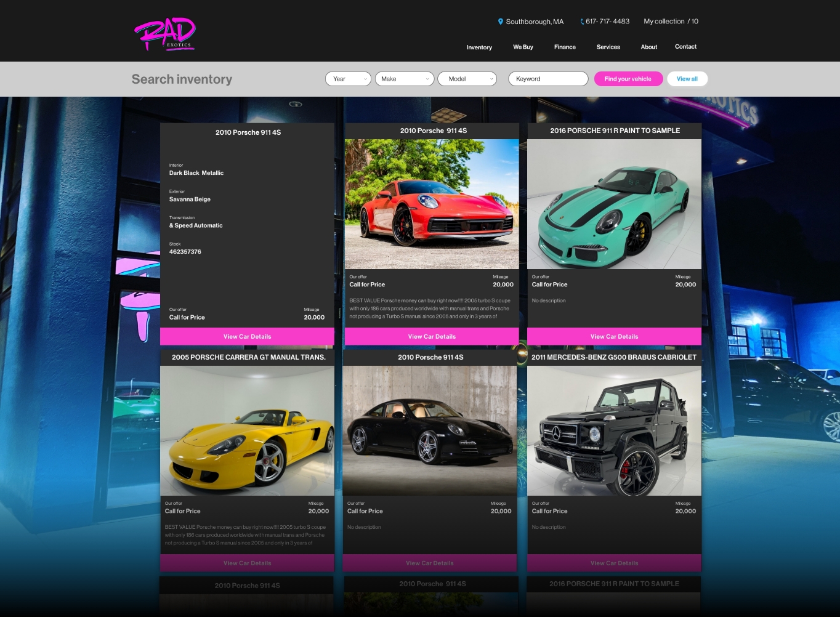View details of Porsche 911 4S specs card

[247, 337]
